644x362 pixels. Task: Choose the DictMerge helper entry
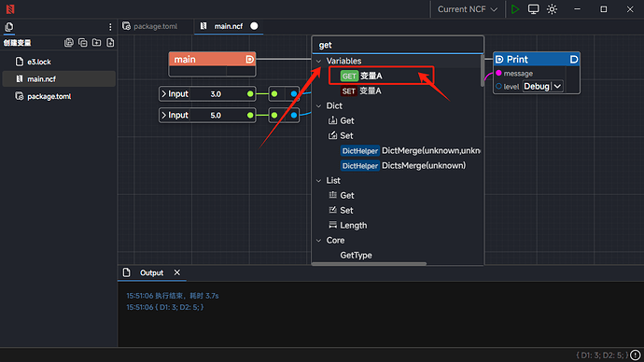(411, 150)
